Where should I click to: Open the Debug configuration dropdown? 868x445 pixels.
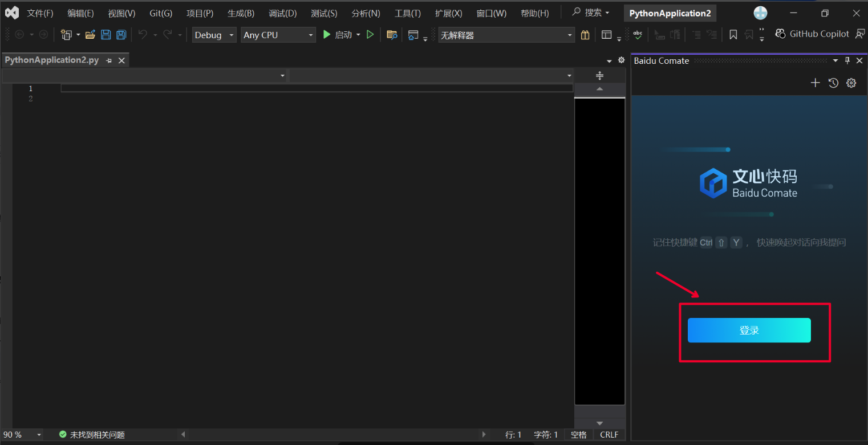pyautogui.click(x=214, y=35)
